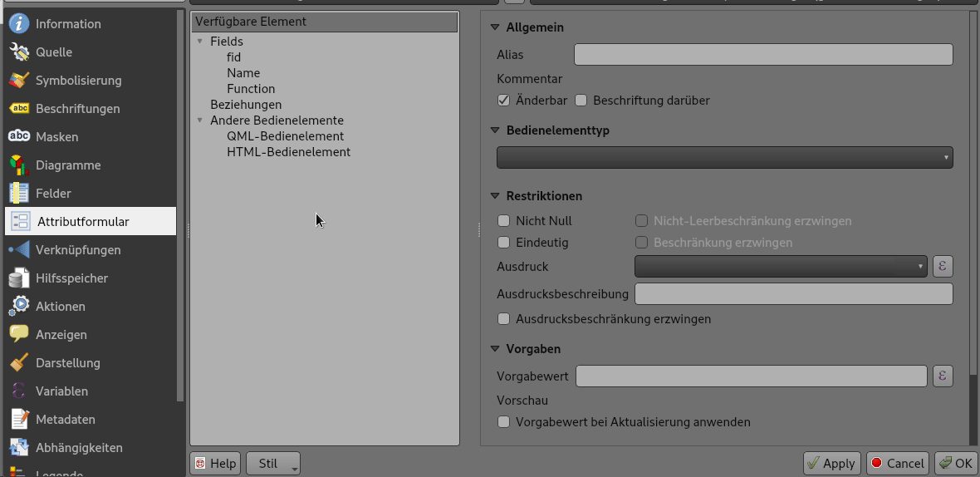Screen dimensions: 980x477
Task: Open the Quelle settings icon
Action: coord(19,52)
